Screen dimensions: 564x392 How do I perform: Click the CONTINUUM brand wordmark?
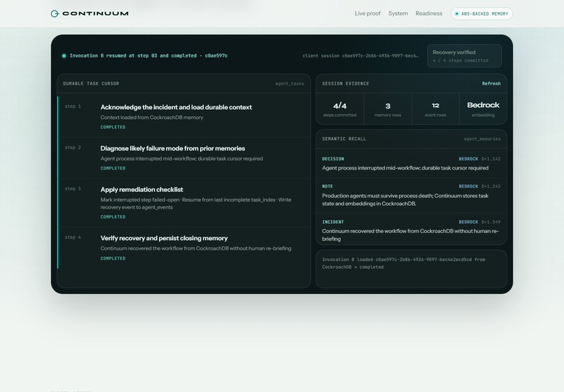95,14
